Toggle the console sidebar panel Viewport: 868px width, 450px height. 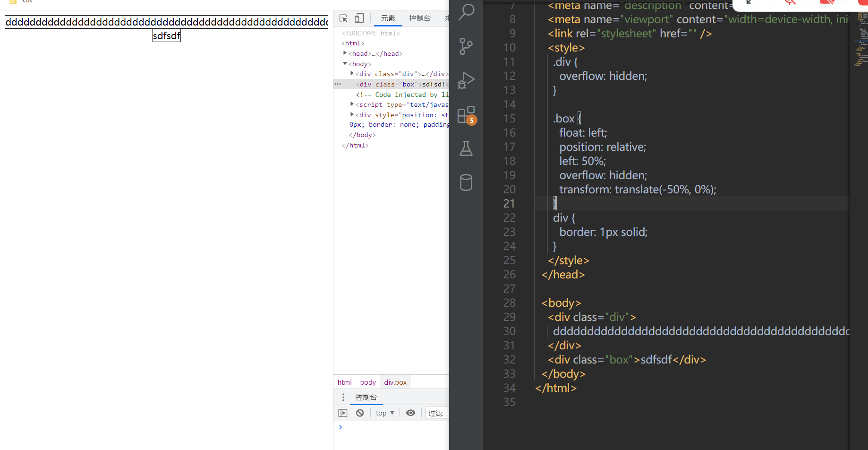tap(343, 413)
